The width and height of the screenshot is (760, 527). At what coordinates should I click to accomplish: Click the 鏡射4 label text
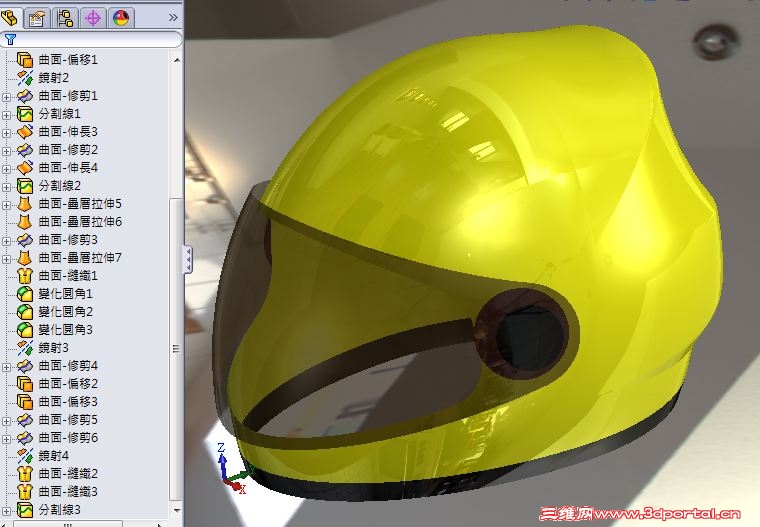[53, 456]
